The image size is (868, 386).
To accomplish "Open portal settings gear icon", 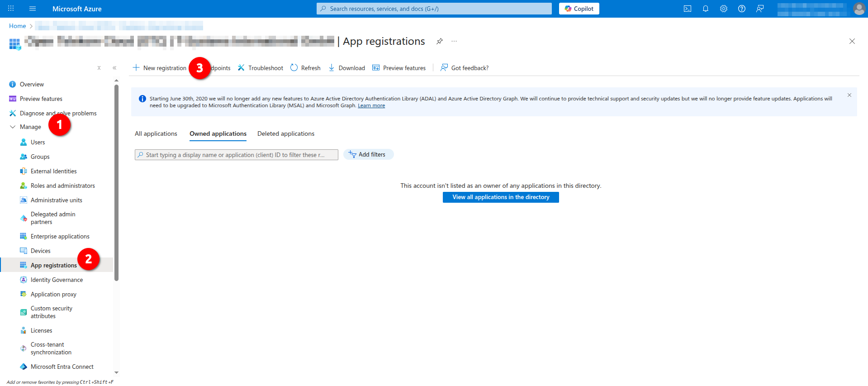I will coord(723,9).
